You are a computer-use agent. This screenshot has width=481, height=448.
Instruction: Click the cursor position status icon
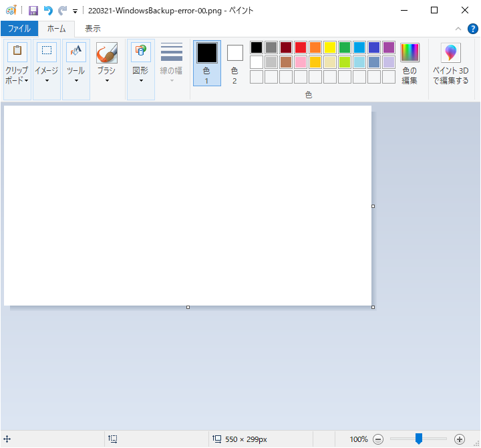(7, 439)
